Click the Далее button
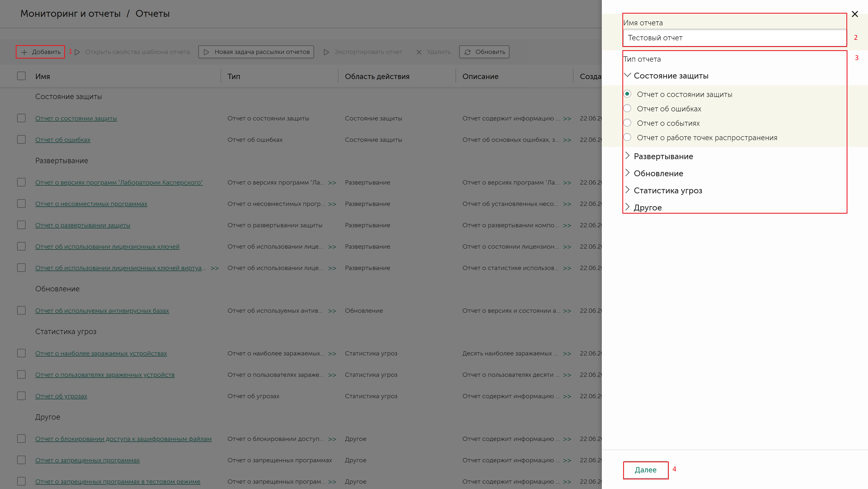 point(645,470)
